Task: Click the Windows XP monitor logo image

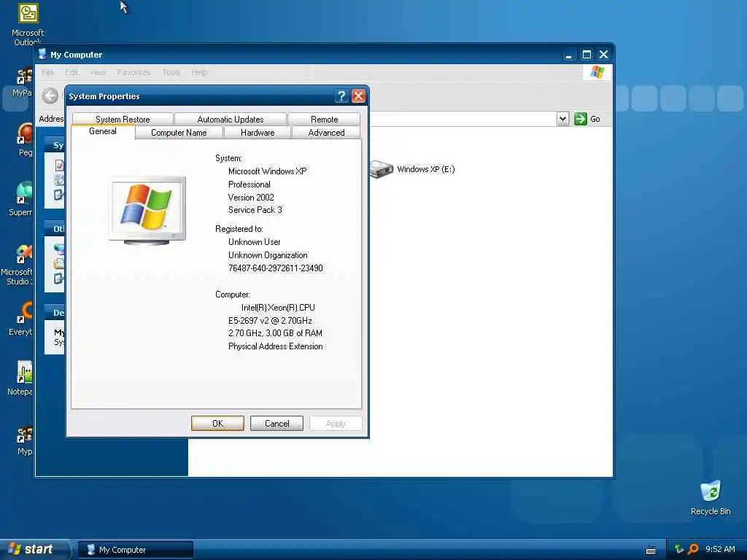Action: [147, 211]
